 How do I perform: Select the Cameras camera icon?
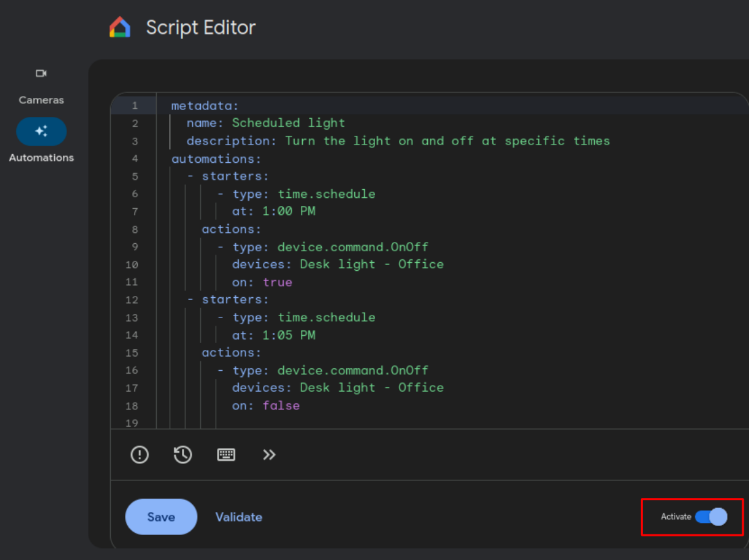pos(41,73)
